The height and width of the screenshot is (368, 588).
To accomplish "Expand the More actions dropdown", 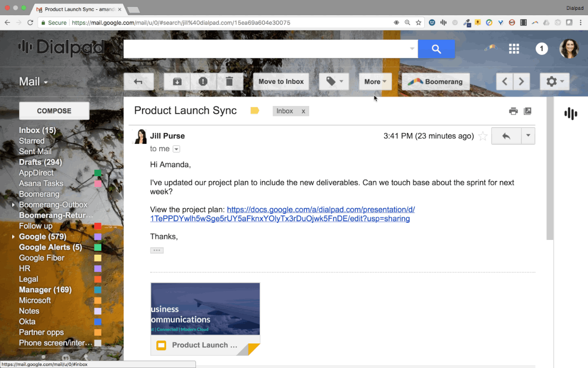I will pyautogui.click(x=375, y=82).
